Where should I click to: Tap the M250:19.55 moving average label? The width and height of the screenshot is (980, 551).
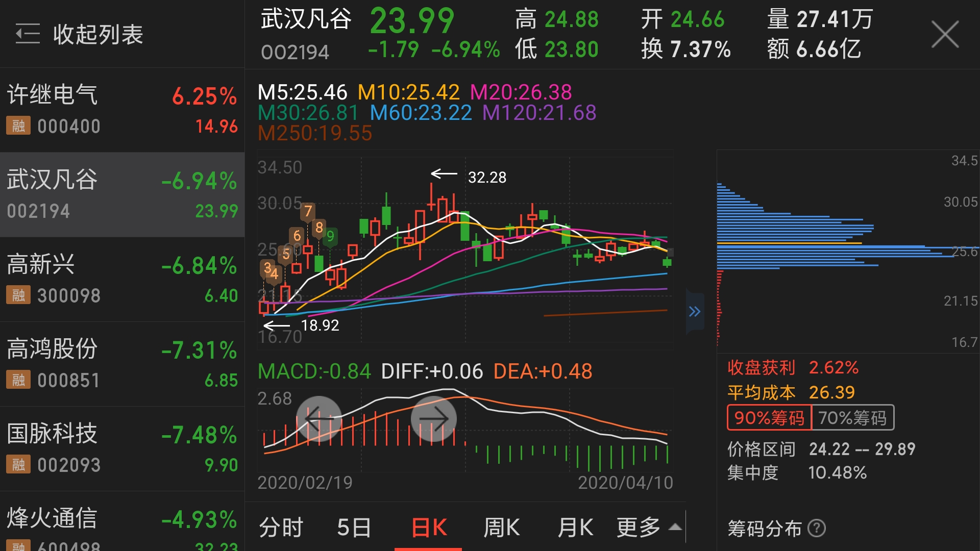tap(315, 133)
